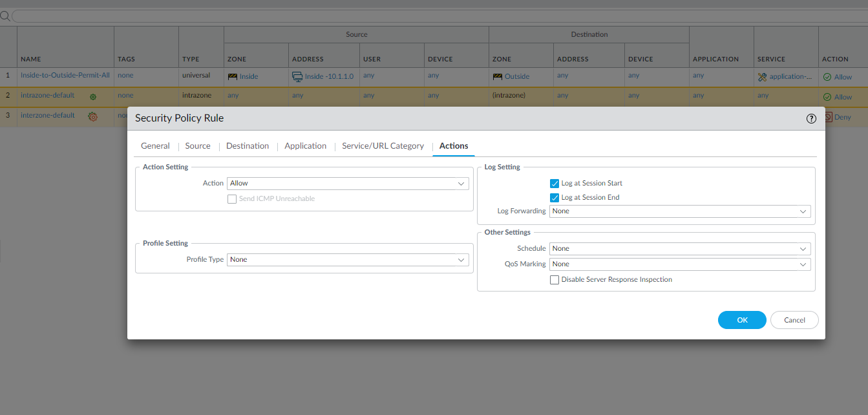Click the help icon in Security Policy Rule dialog
Image resolution: width=868 pixels, height=415 pixels.
pos(811,119)
